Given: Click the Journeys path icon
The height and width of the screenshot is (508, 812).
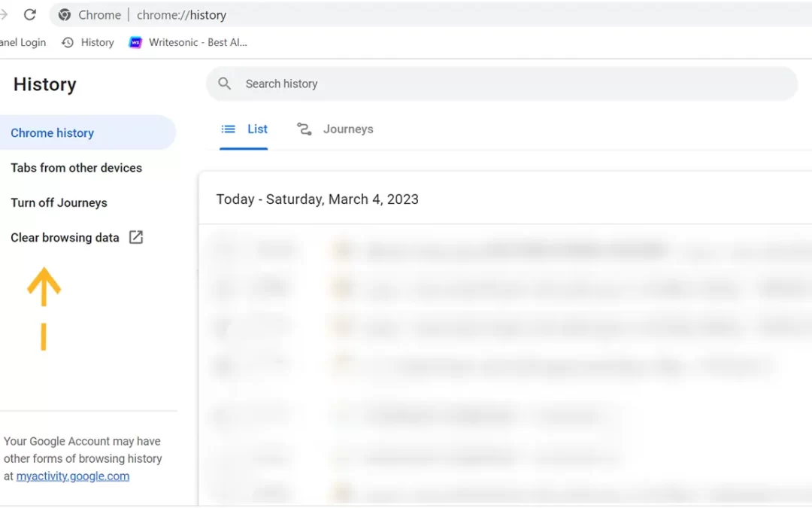Looking at the screenshot, I should pos(304,129).
